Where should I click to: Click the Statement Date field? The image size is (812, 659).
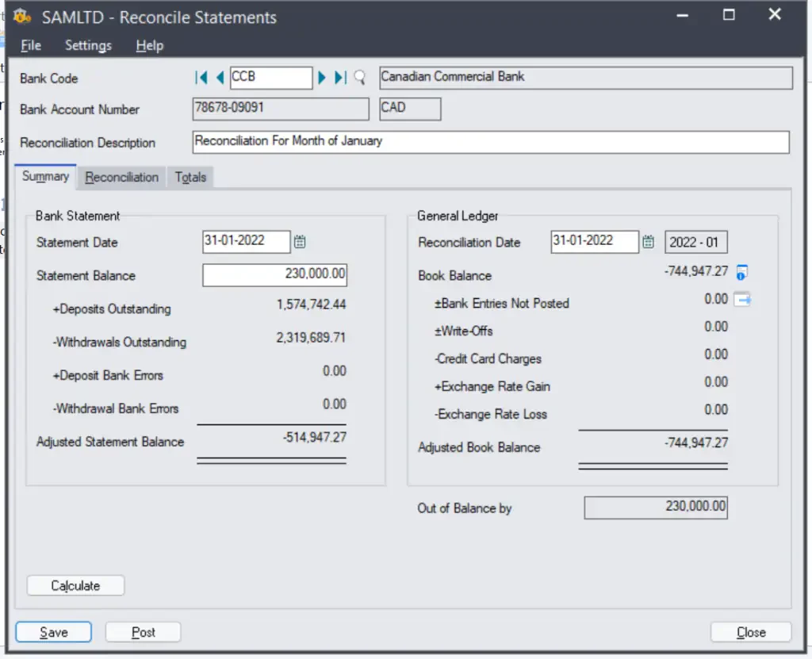point(247,242)
